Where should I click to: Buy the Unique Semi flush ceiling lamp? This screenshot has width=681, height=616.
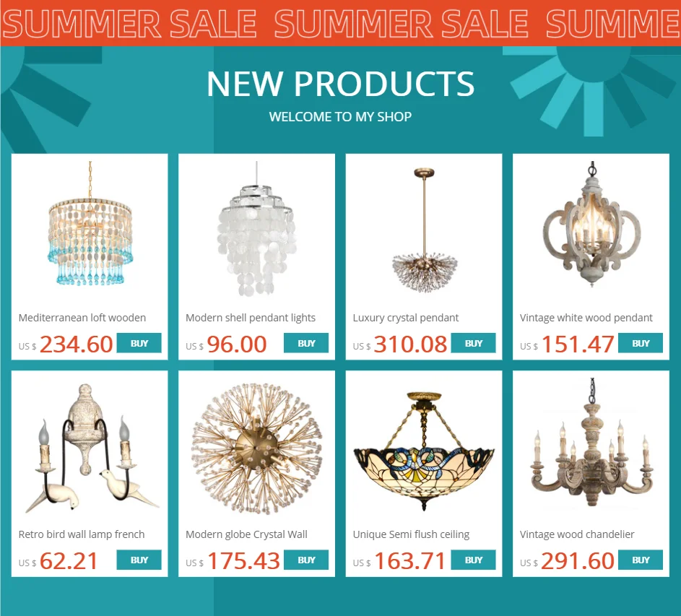pos(474,560)
